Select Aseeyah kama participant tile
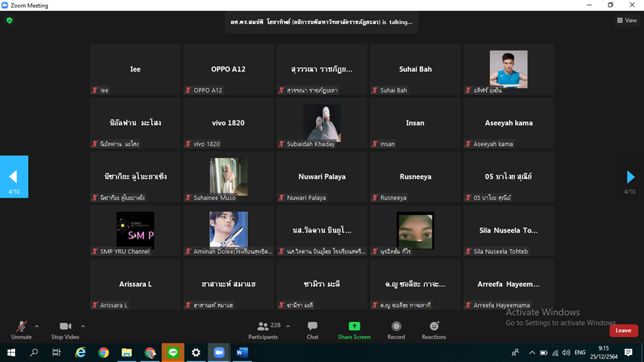 tap(508, 123)
